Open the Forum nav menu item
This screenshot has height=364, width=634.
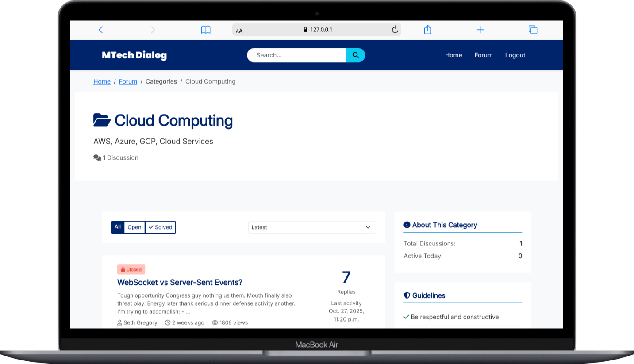pyautogui.click(x=483, y=55)
